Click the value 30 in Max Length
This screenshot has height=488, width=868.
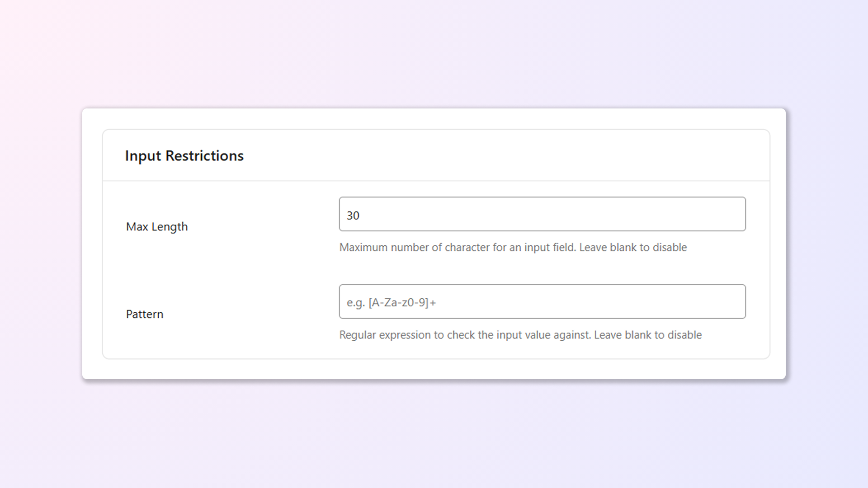pos(353,216)
